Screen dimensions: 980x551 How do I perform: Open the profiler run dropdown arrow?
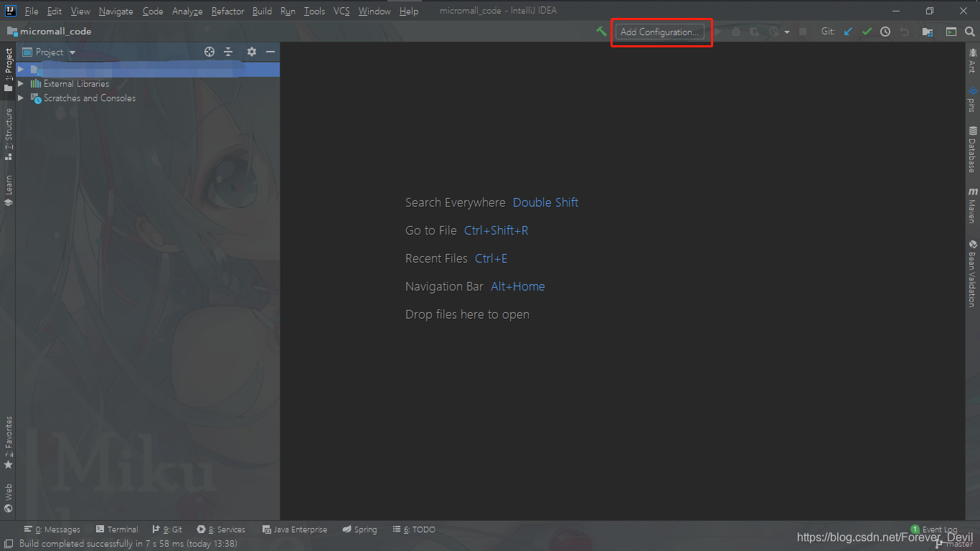tap(787, 32)
